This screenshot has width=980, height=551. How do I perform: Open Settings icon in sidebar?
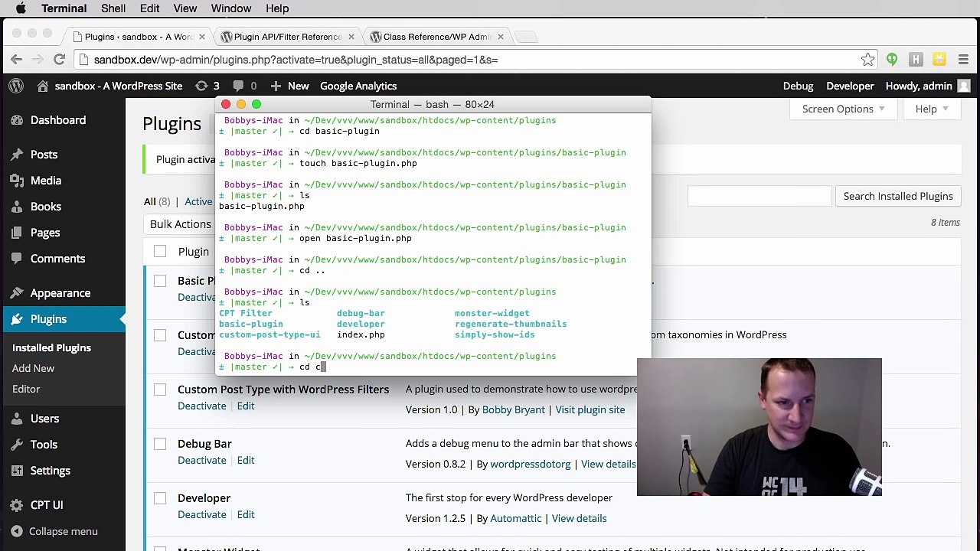pyautogui.click(x=16, y=471)
